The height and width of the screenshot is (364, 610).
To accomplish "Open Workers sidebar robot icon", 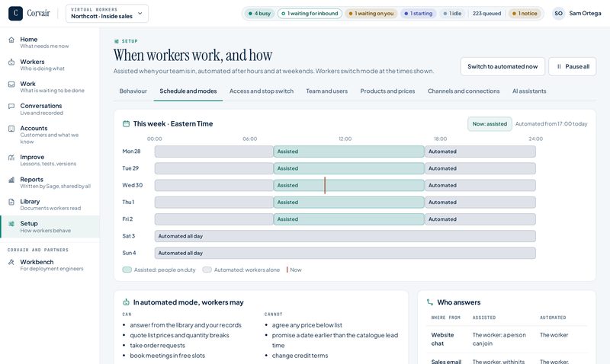I will point(11,62).
